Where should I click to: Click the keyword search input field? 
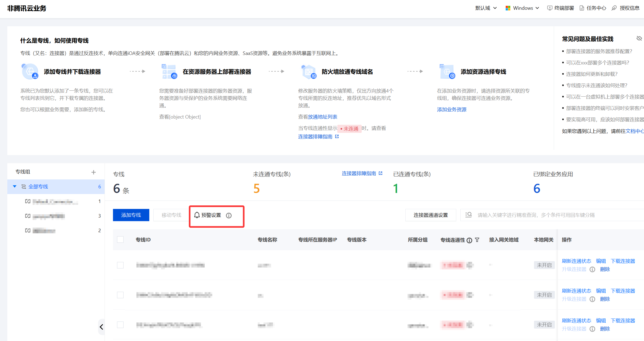553,215
